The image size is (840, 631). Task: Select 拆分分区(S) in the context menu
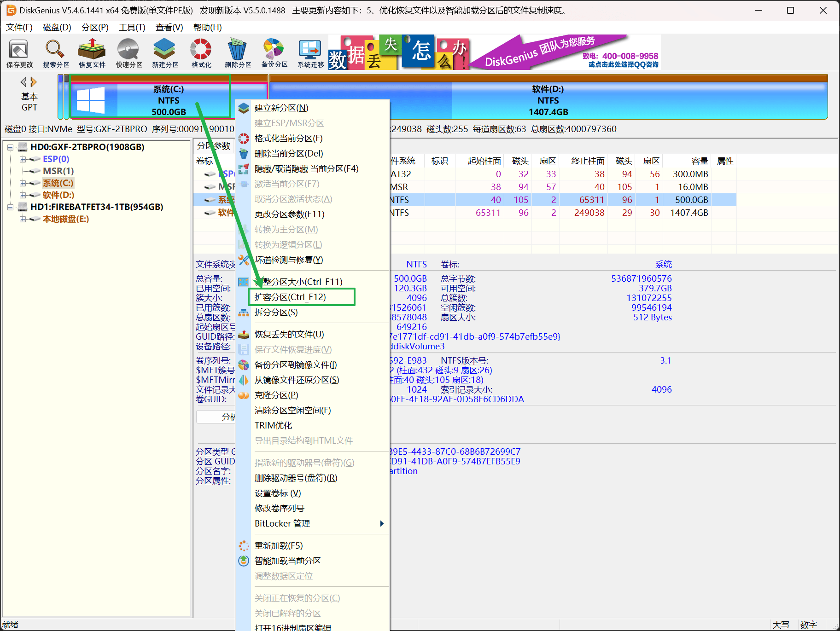[x=276, y=312]
